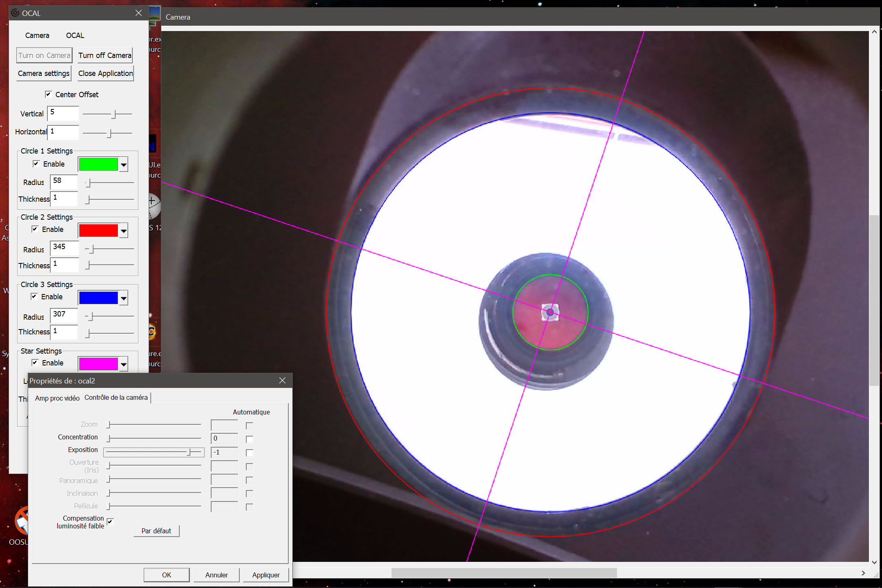The image size is (882, 588).
Task: Open Circle 1 green color dropdown
Action: [123, 165]
